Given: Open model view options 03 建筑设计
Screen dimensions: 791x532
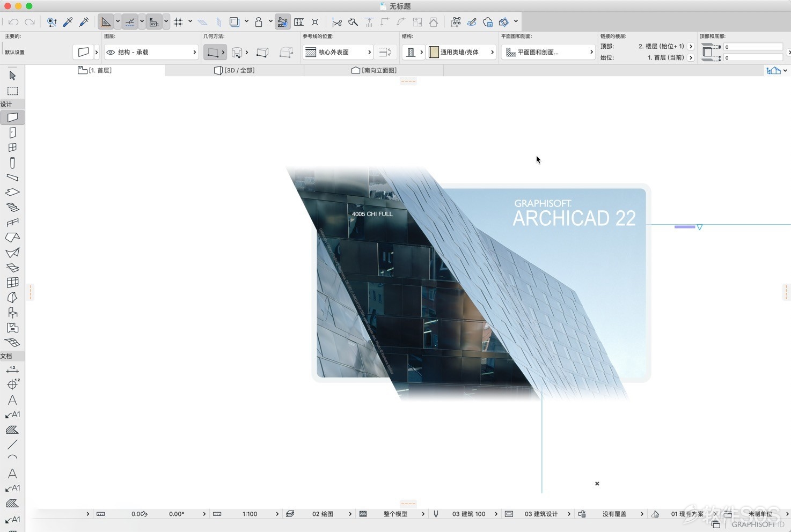Looking at the screenshot, I should [x=538, y=514].
